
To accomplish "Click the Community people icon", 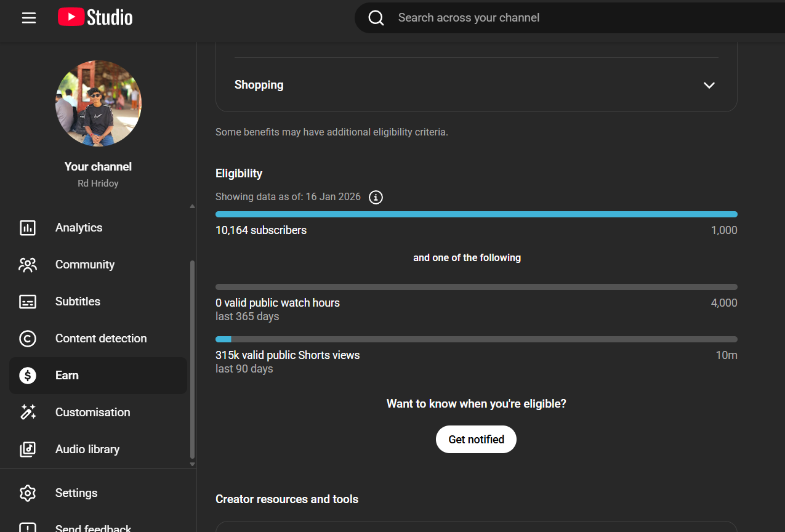I will pos(28,265).
